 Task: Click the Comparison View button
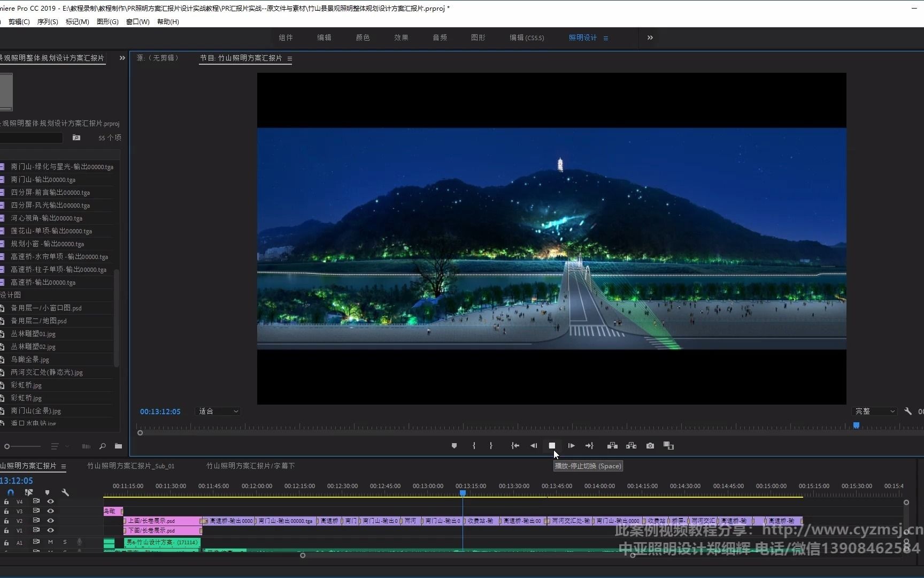point(668,446)
